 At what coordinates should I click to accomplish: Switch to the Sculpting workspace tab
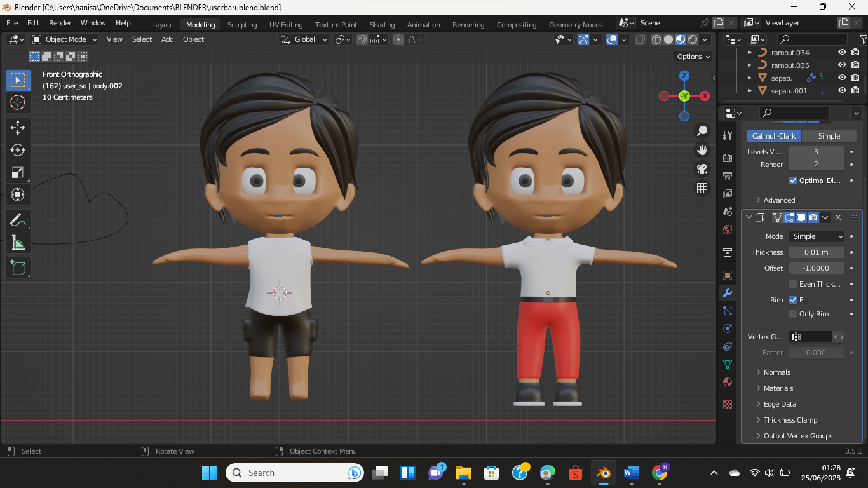[x=242, y=25]
